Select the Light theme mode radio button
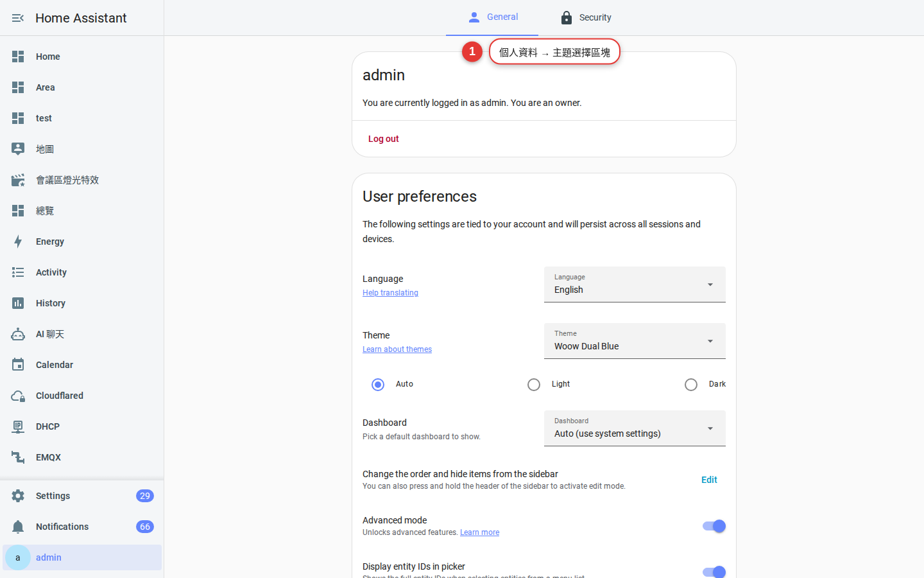This screenshot has width=924, height=578. pos(534,384)
